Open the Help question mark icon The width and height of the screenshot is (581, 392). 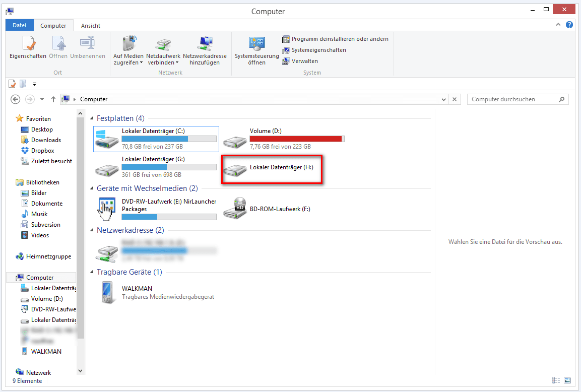point(569,25)
